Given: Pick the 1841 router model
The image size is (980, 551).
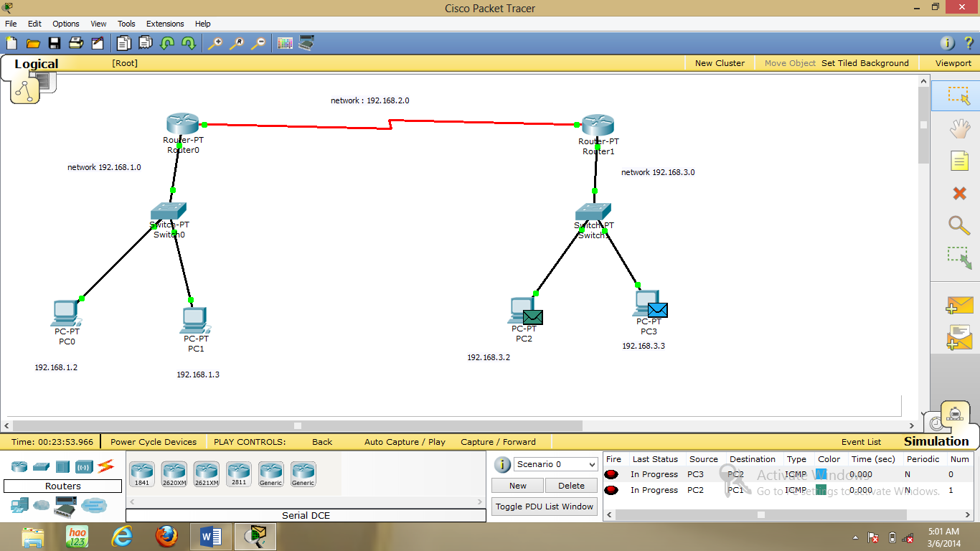Looking at the screenshot, I should coord(141,474).
